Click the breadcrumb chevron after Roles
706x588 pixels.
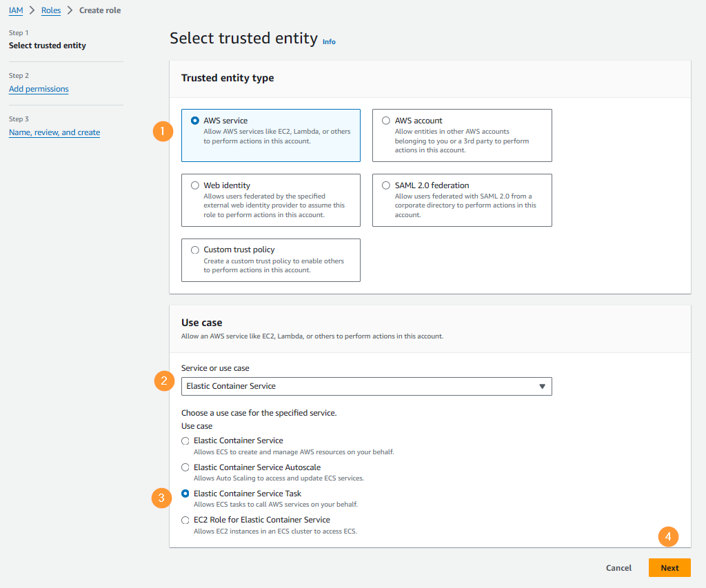70,10
